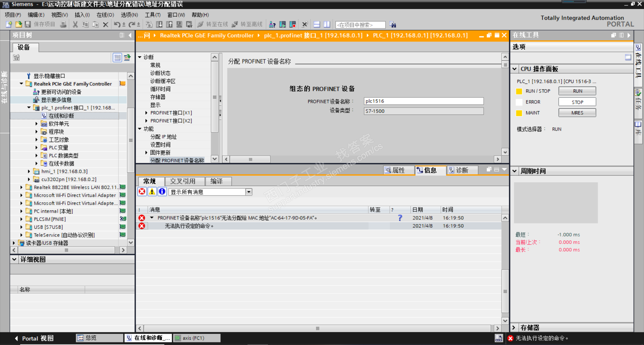
Task: Click the redo arrow icon
Action: [132, 24]
